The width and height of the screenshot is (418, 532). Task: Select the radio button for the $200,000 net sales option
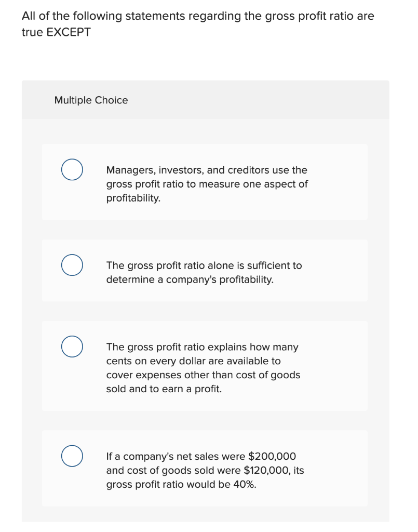click(x=72, y=456)
